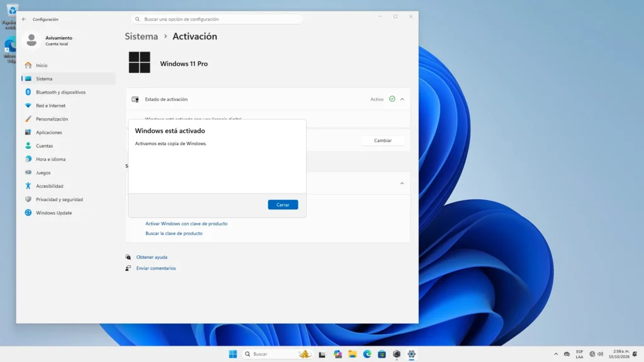Open Copilot icon in the taskbar
This screenshot has width=644, height=362.
coord(338,354)
